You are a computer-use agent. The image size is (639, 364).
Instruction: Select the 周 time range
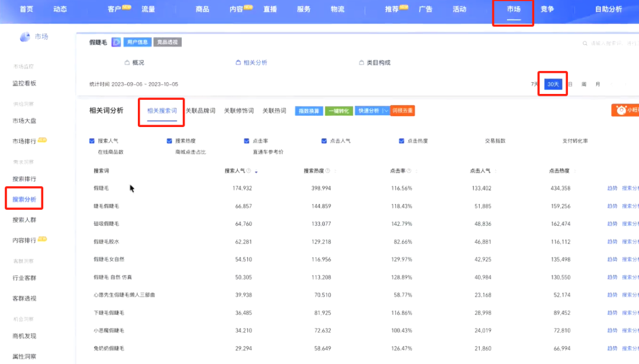point(584,84)
